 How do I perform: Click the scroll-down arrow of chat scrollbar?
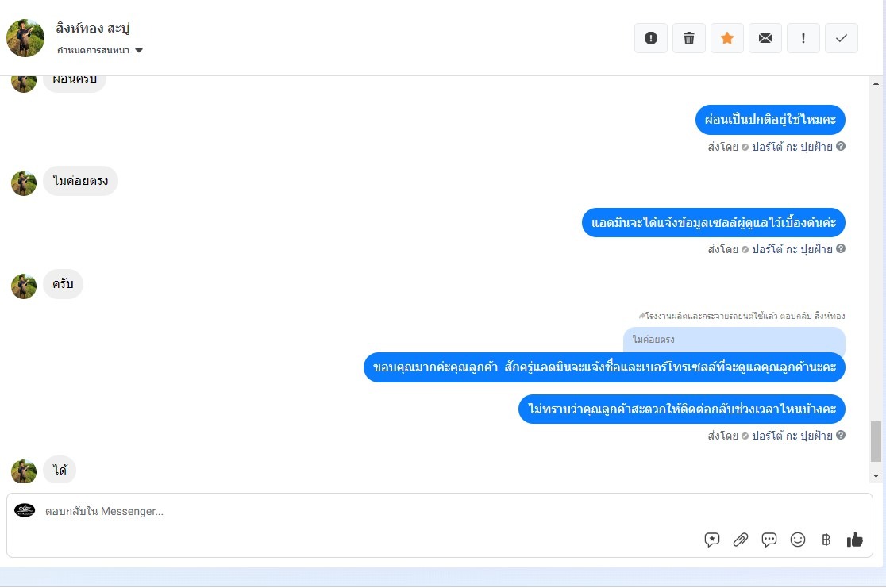pos(876,476)
